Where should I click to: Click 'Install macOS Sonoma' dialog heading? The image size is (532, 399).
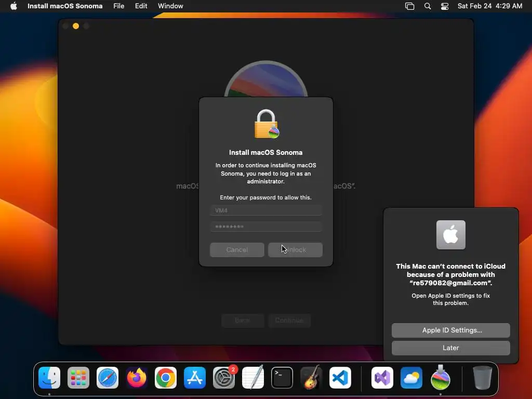click(x=265, y=152)
